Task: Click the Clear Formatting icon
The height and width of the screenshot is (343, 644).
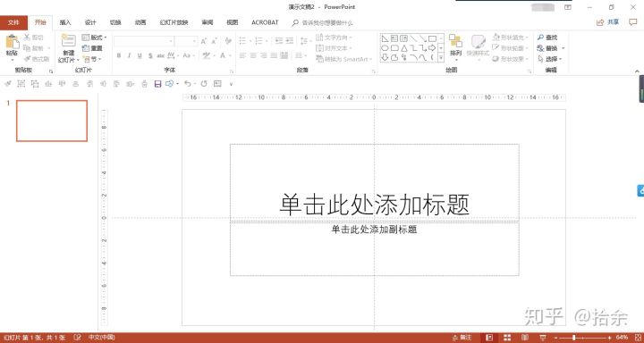Action: [228, 41]
